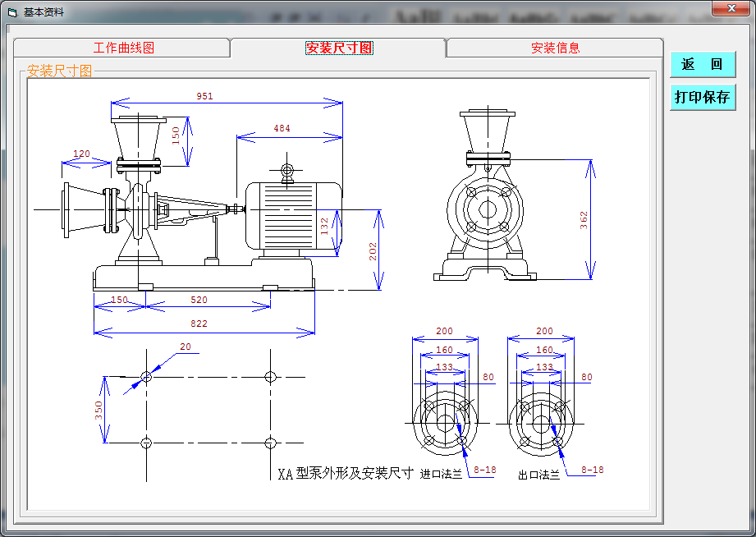
Task: Close the 基本资料 window
Action: [x=731, y=8]
